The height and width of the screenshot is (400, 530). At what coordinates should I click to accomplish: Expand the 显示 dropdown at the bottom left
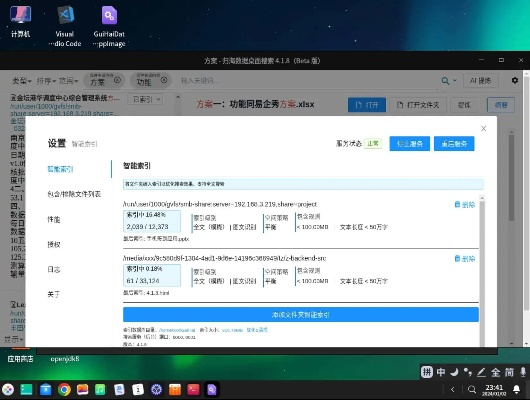point(14,339)
